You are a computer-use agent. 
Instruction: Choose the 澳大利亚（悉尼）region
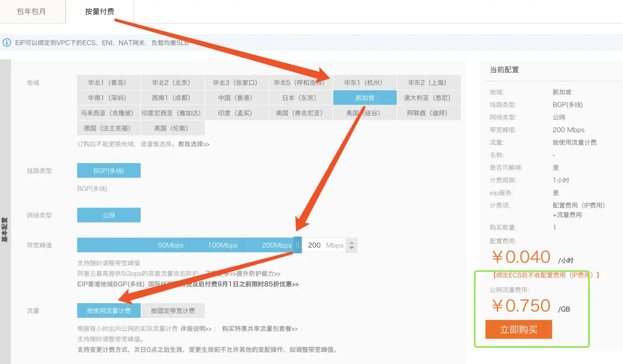(x=429, y=98)
